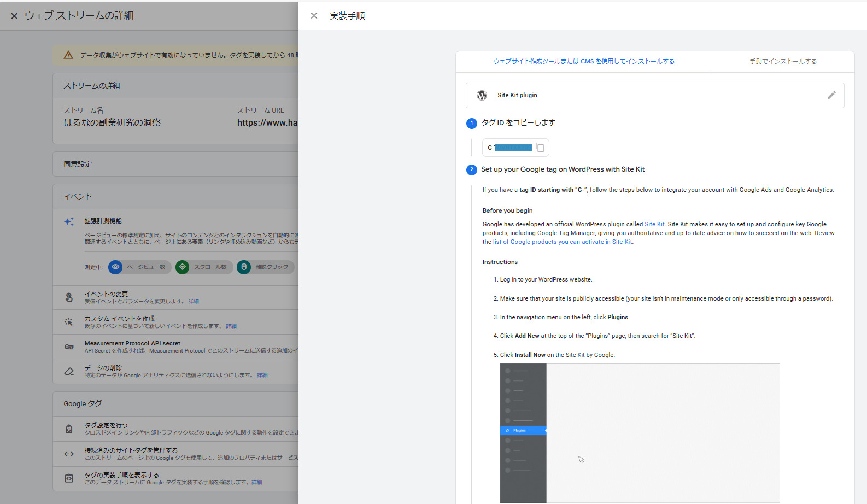Click the スクロール数 green icon

(183, 267)
